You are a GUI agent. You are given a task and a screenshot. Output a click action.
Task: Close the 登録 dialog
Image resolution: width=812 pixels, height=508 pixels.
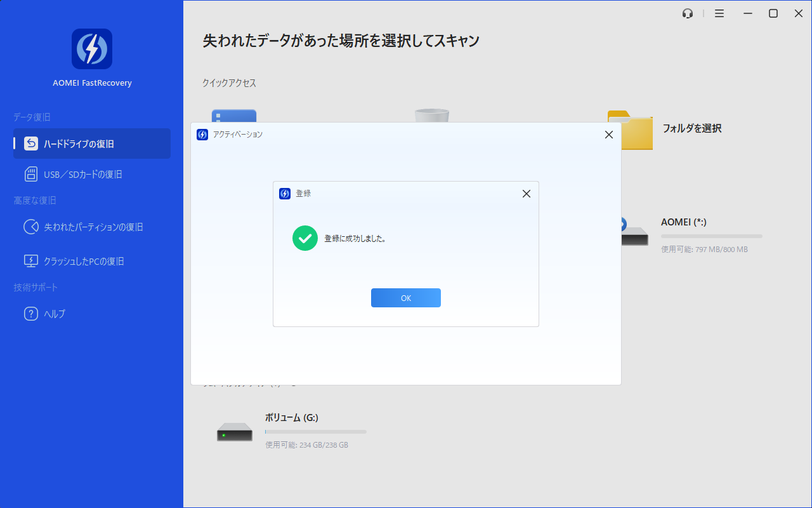coord(526,194)
